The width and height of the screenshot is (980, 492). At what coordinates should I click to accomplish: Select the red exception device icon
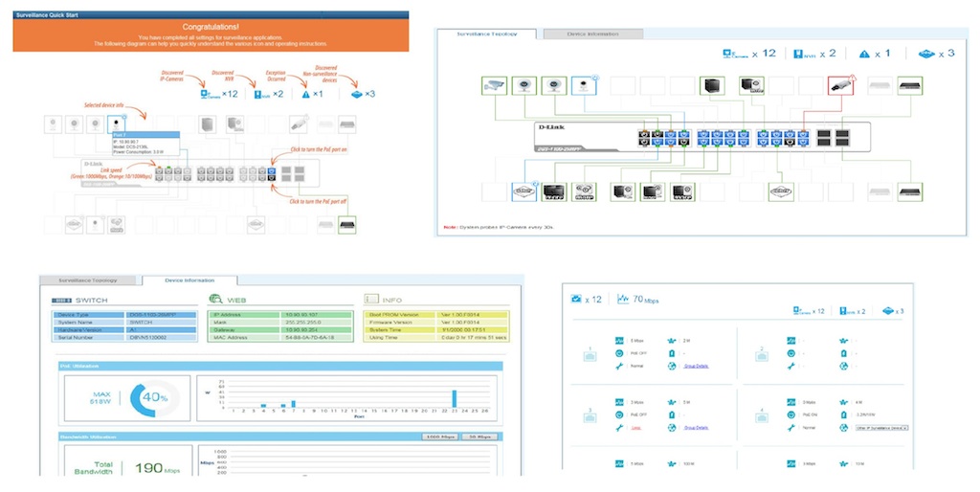(x=839, y=86)
